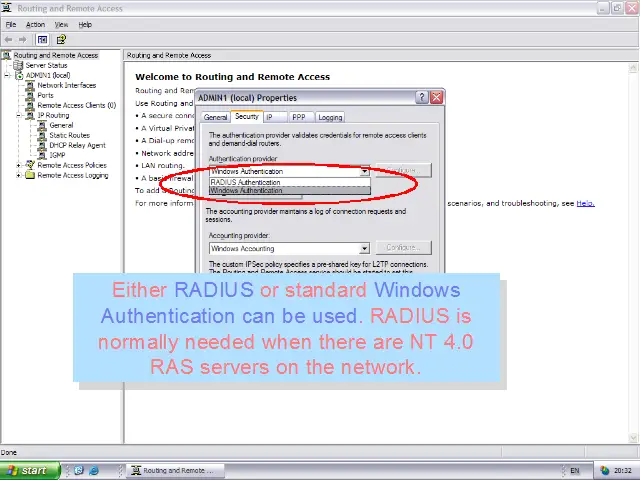Select the Network Interfaces tree label
640x480 pixels.
click(67, 85)
